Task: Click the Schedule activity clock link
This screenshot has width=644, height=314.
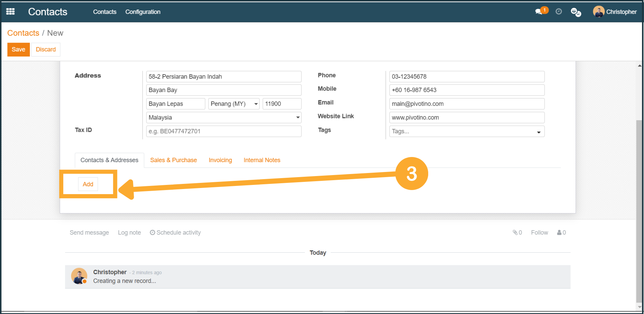Action: click(175, 233)
